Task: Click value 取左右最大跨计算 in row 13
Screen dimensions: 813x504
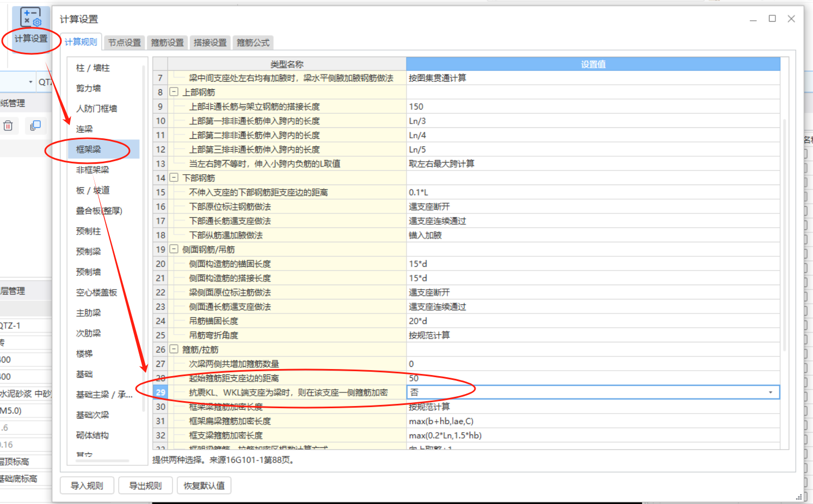Action: pyautogui.click(x=593, y=163)
